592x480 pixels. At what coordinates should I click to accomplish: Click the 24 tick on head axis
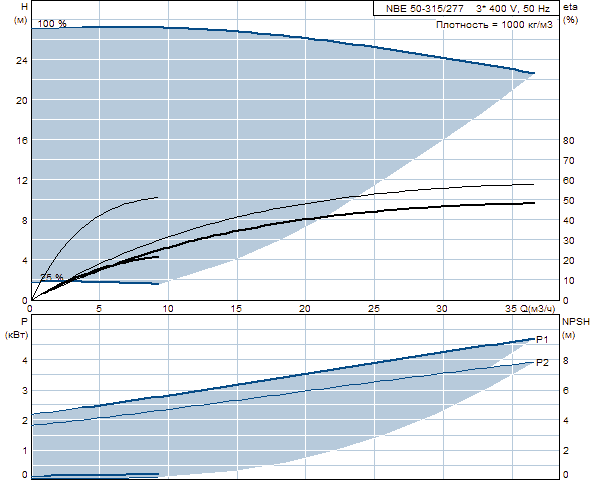pos(22,60)
